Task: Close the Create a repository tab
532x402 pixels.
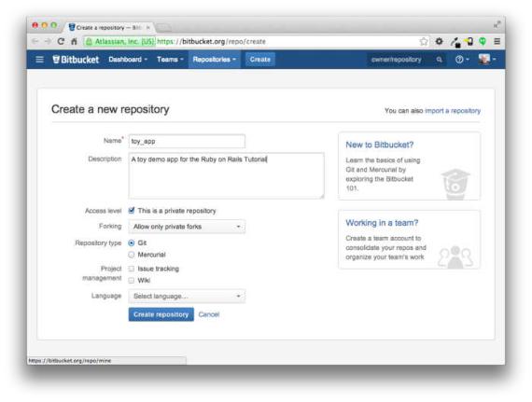Action: coord(147,27)
